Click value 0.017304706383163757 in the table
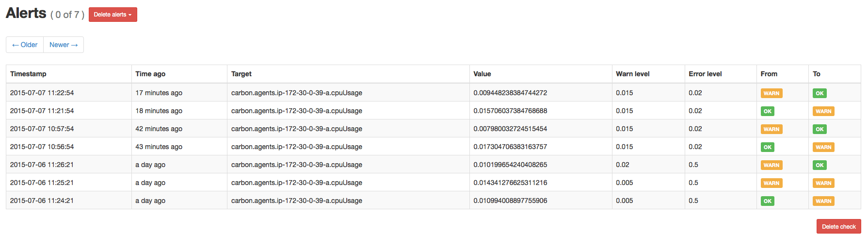The width and height of the screenshot is (868, 236). pyautogui.click(x=510, y=147)
